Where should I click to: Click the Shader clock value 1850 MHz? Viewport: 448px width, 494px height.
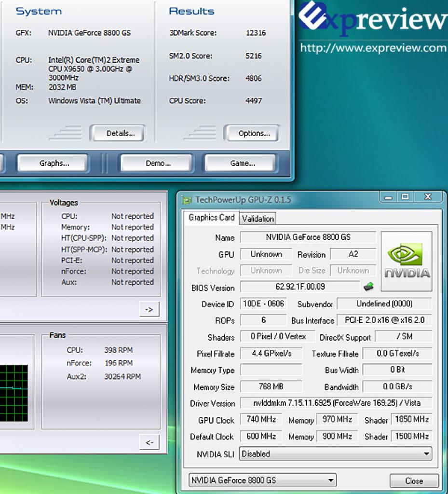pos(411,419)
